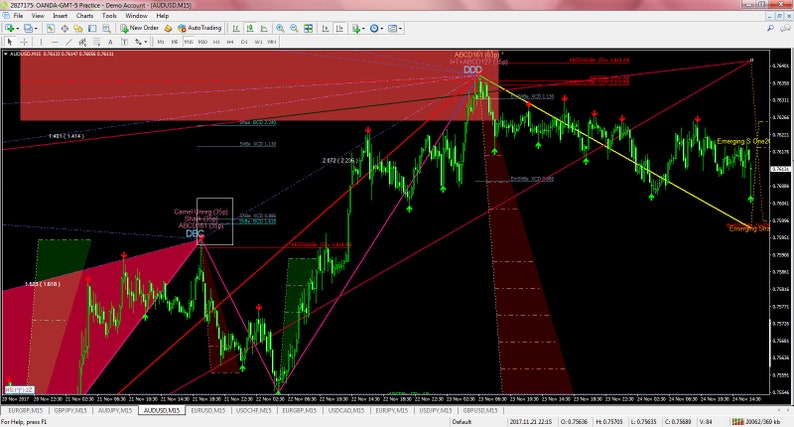This screenshot has width=794, height=427.
Task: Click the DBC pattern label on chart
Action: click(194, 234)
